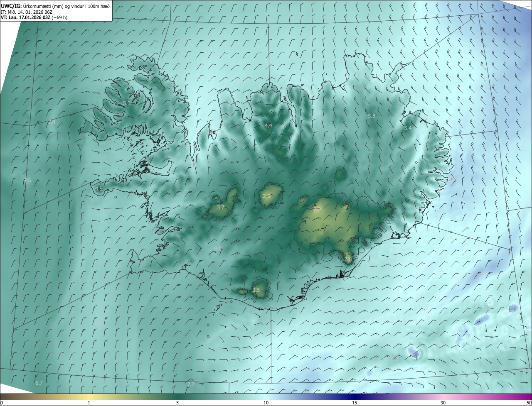Click the color scale tick label 10
This screenshot has height=406, width=532.
click(266, 403)
